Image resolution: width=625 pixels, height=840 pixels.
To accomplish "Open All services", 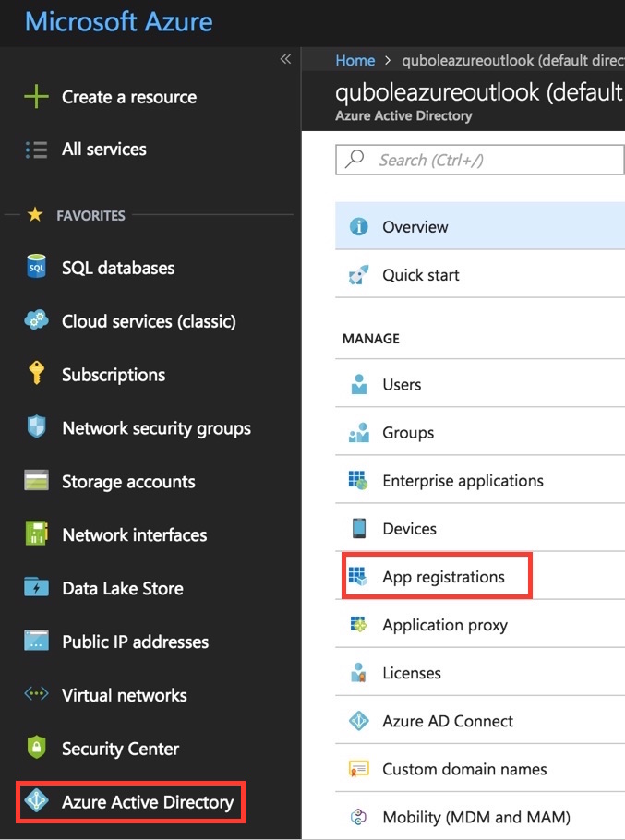I will coord(104,149).
